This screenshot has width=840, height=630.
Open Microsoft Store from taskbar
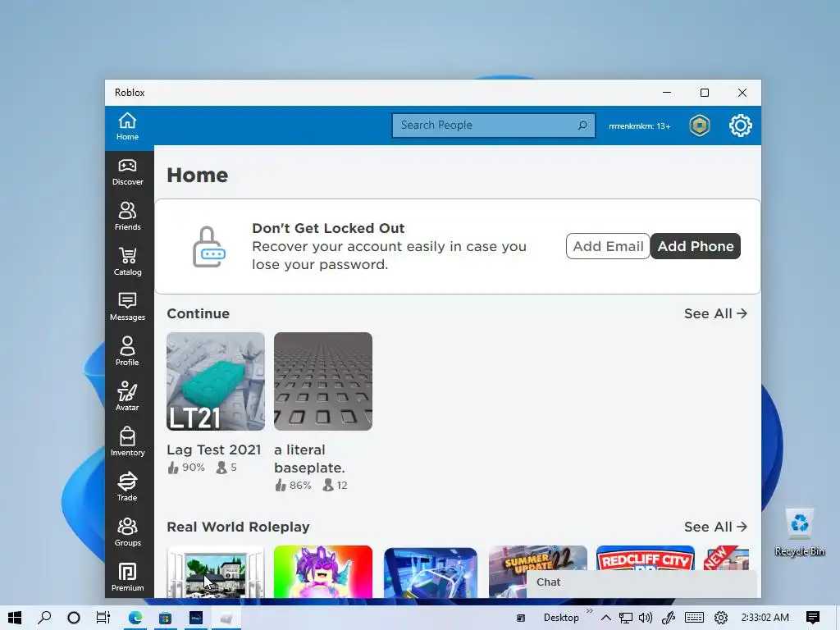pos(165,618)
